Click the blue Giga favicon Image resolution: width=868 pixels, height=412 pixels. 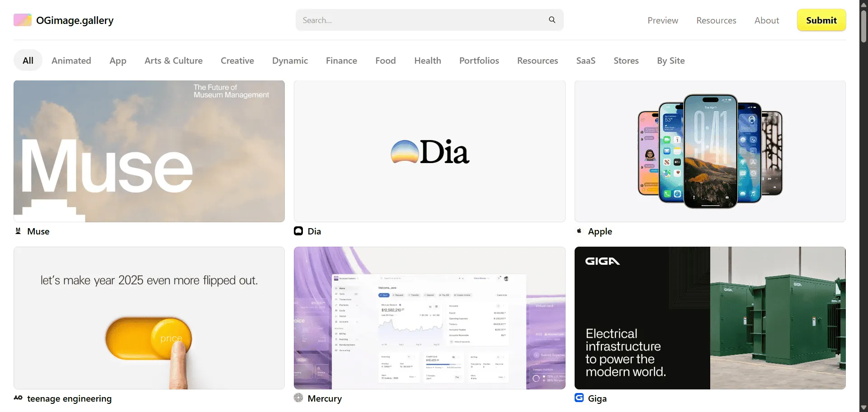pos(579,398)
